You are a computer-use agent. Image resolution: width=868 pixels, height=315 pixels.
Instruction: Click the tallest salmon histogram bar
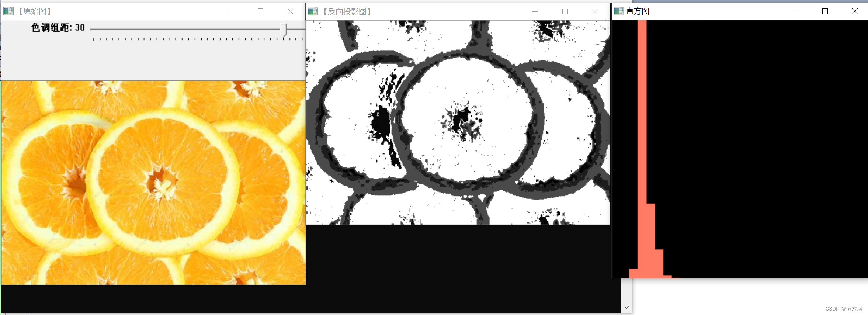click(x=642, y=149)
